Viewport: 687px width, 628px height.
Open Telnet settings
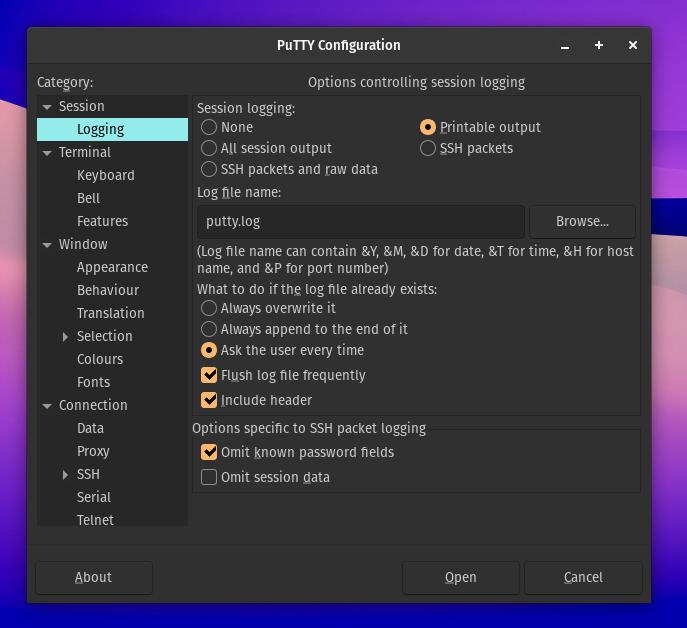95,520
